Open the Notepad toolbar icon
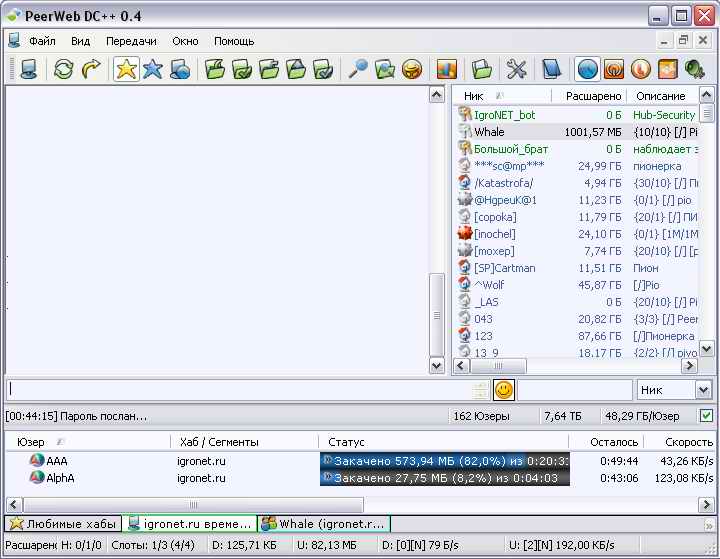The image size is (720, 559). (551, 69)
